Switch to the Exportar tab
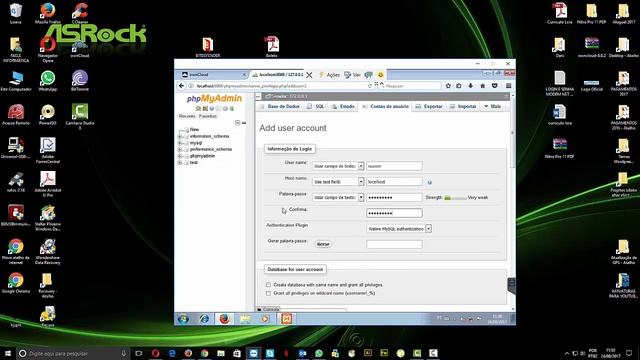The width and height of the screenshot is (640, 360). 429,107
